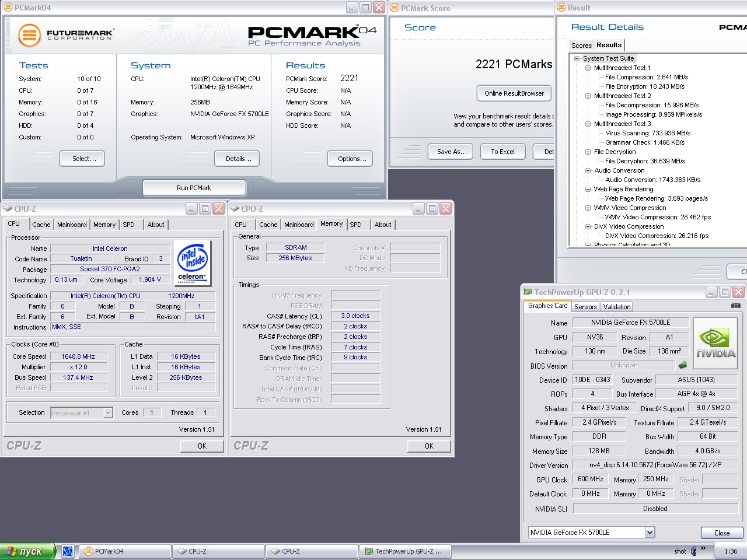
Task: Click the To Excel button
Action: pos(502,152)
